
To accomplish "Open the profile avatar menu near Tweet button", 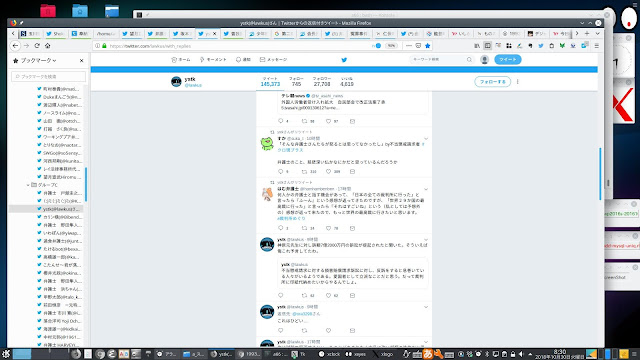I will 484,60.
